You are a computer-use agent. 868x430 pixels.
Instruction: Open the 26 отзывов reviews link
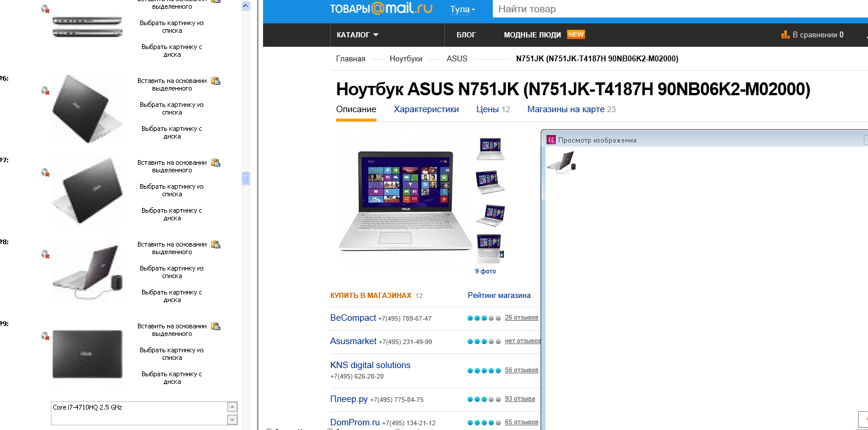[x=521, y=318]
